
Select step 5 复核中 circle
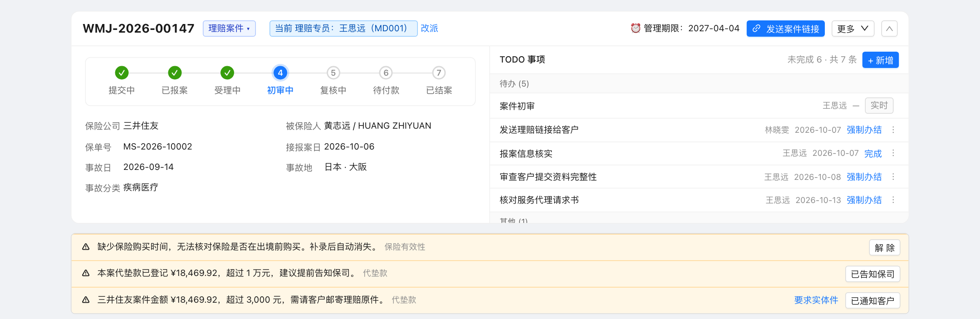333,72
